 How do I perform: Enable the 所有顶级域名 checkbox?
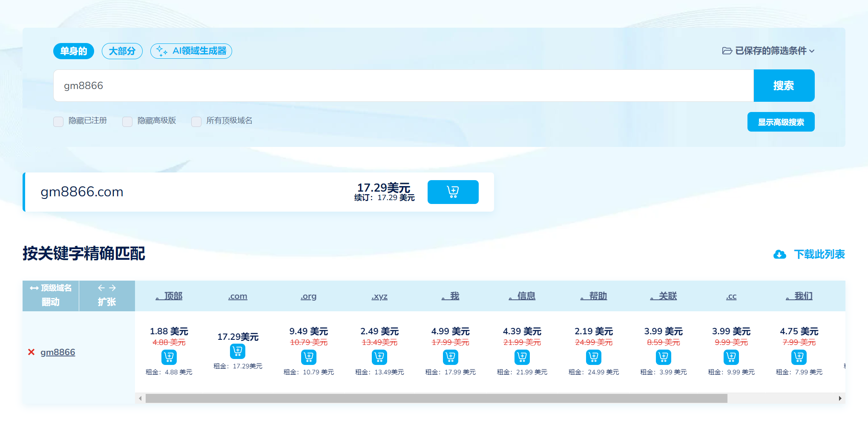click(196, 121)
